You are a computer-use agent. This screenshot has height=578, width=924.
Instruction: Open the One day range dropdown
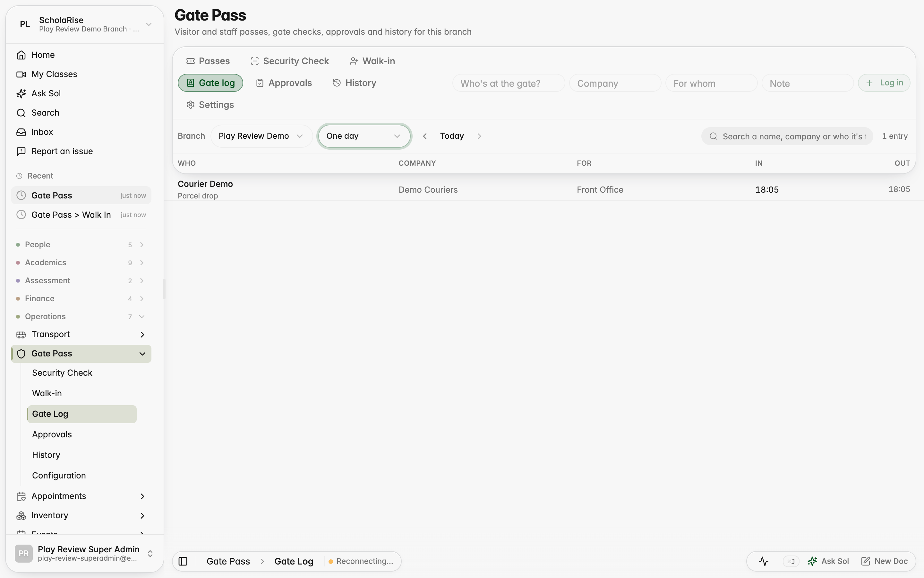click(364, 136)
